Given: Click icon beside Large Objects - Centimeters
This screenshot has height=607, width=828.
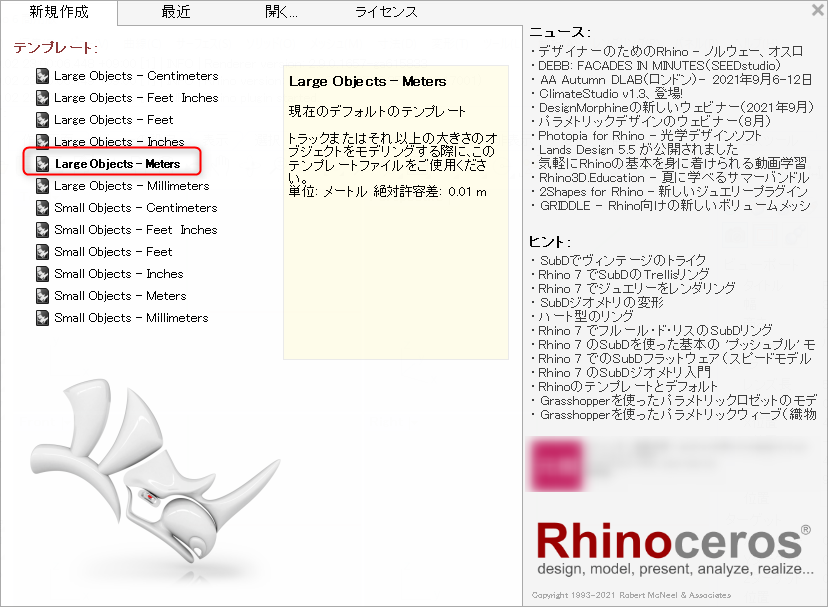Looking at the screenshot, I should coord(43,76).
